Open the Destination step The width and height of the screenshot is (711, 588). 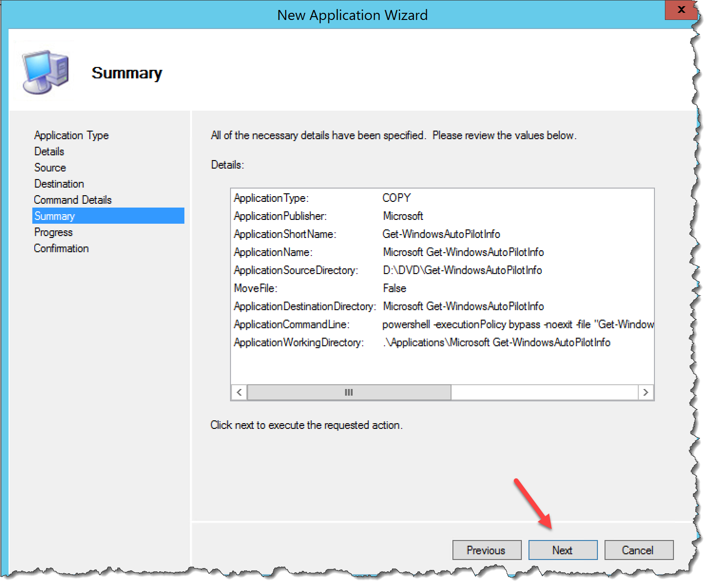coord(59,184)
